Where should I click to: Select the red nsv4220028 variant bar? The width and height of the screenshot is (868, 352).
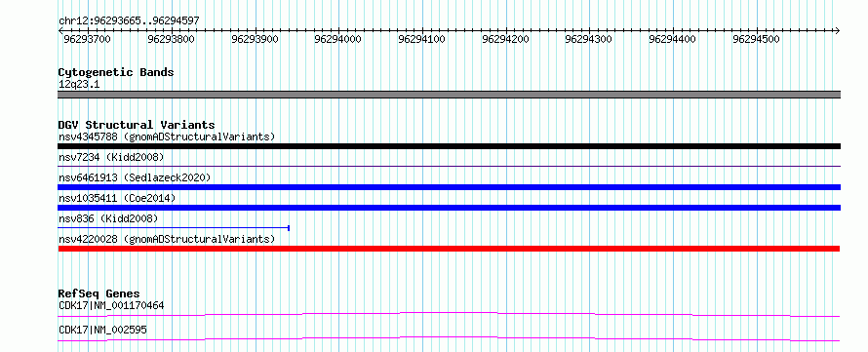pos(449,249)
